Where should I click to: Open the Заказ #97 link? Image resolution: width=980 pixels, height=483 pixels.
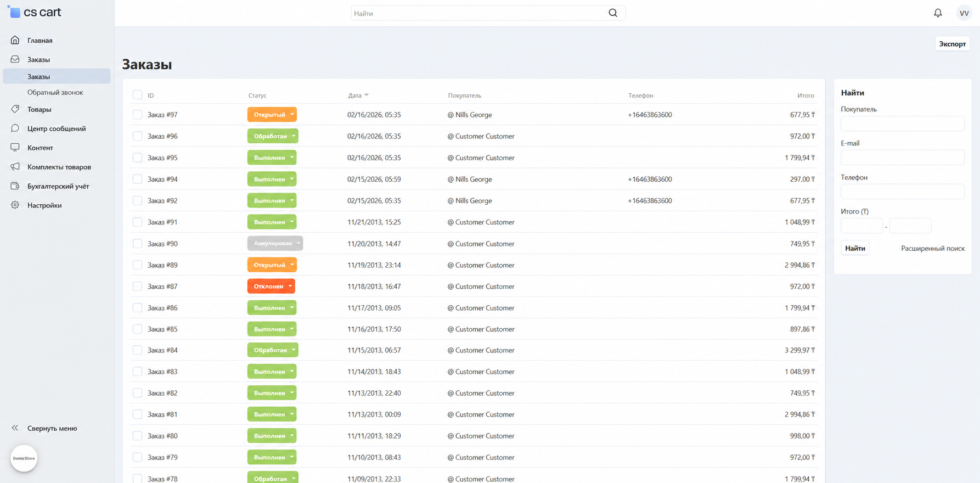point(162,115)
